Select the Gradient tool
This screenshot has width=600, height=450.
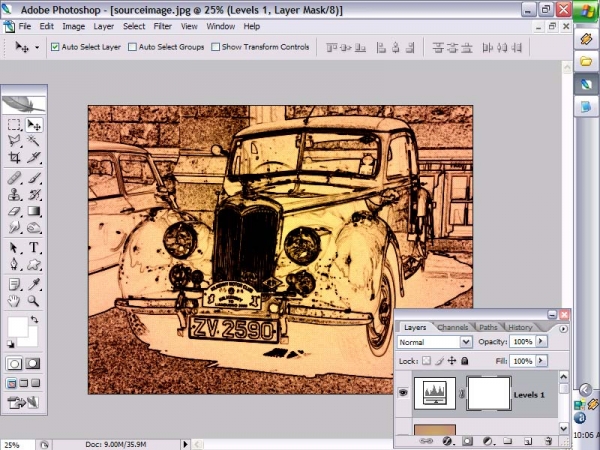(x=34, y=211)
